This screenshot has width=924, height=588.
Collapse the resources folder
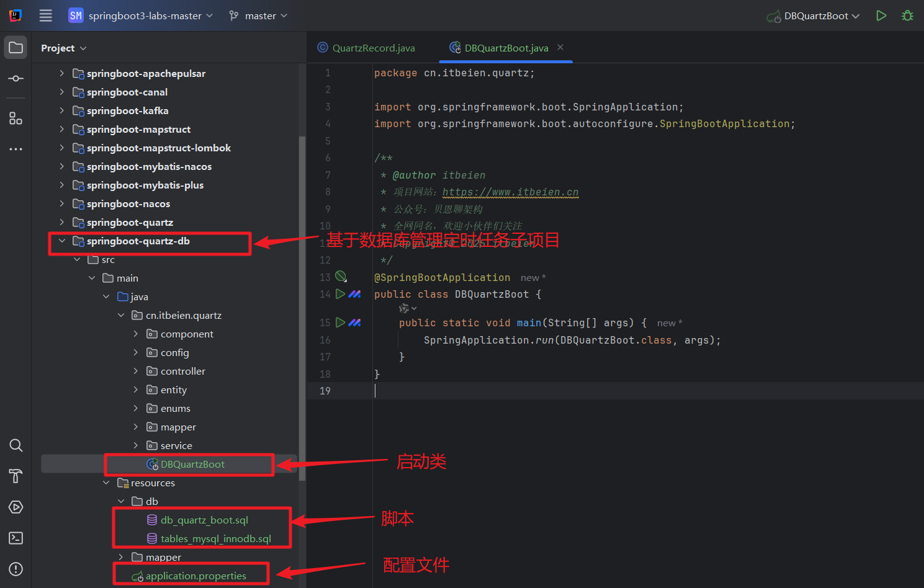tap(106, 483)
